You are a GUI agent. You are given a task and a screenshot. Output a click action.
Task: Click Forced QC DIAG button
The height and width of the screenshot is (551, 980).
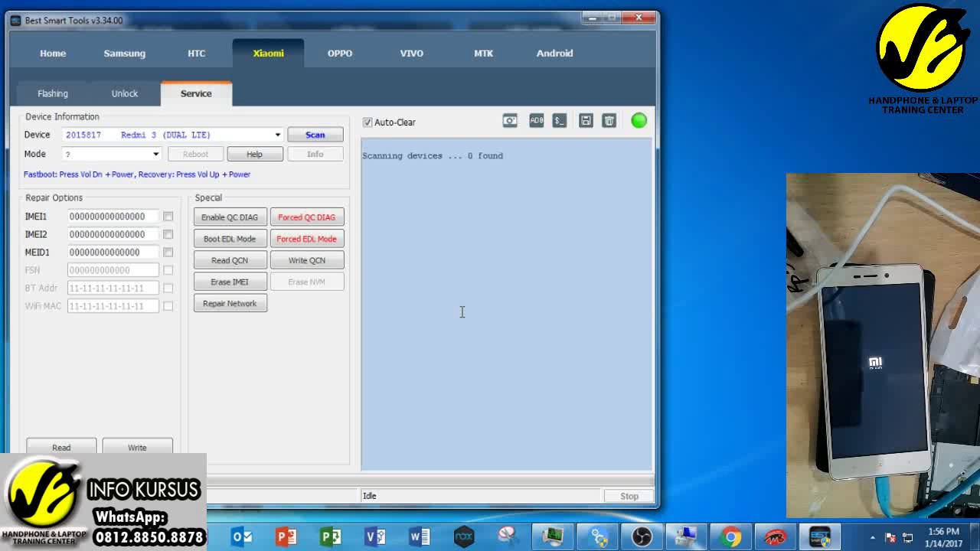point(307,217)
